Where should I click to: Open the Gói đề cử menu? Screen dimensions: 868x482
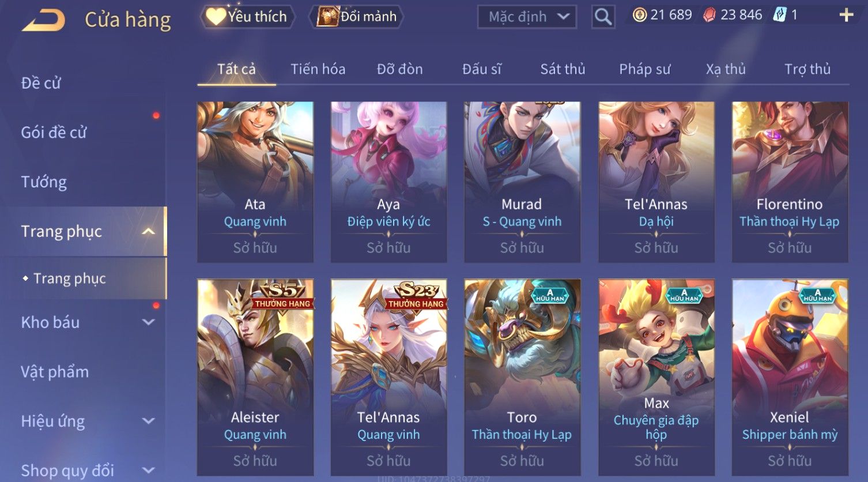click(54, 133)
